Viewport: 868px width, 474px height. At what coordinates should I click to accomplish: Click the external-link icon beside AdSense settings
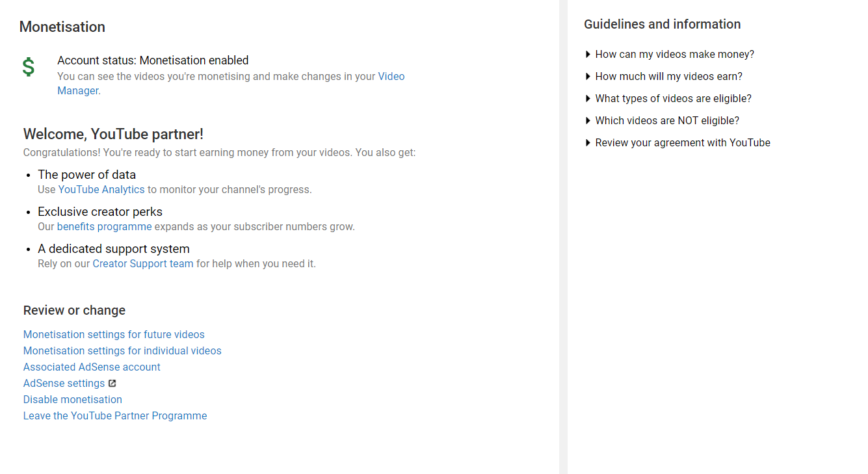coord(112,384)
